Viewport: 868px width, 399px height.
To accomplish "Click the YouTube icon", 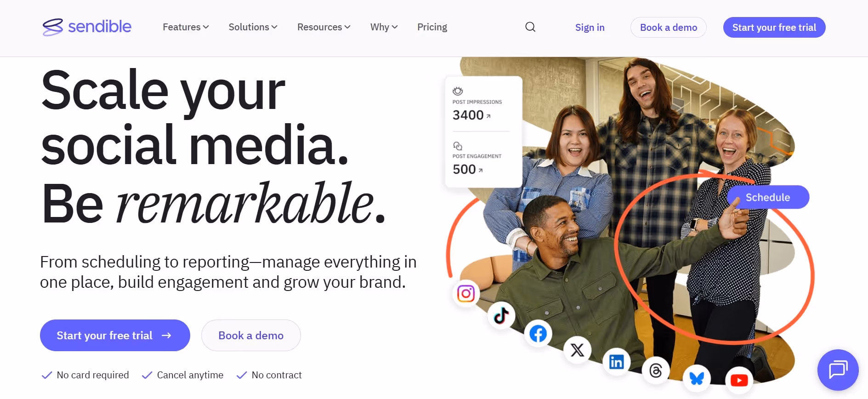I will point(739,381).
